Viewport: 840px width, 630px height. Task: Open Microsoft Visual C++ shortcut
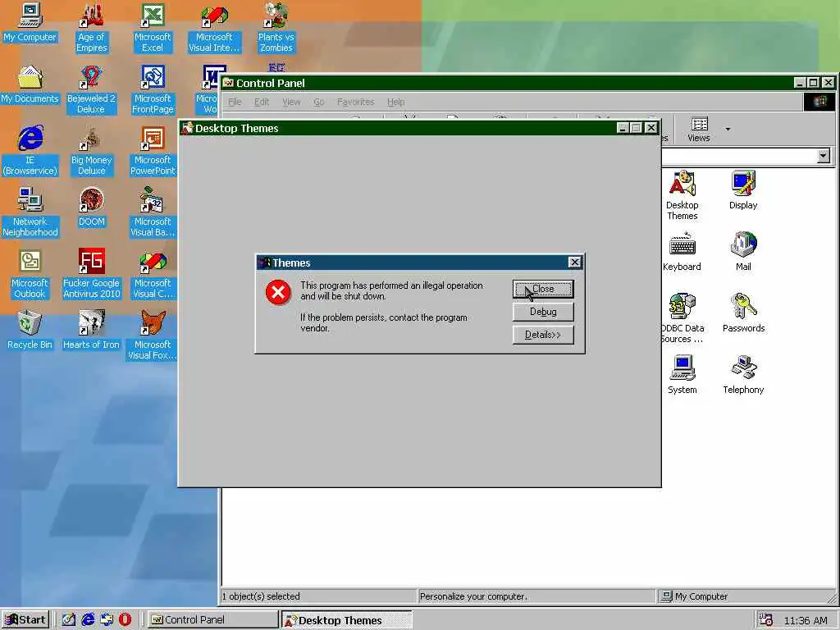coord(153,274)
